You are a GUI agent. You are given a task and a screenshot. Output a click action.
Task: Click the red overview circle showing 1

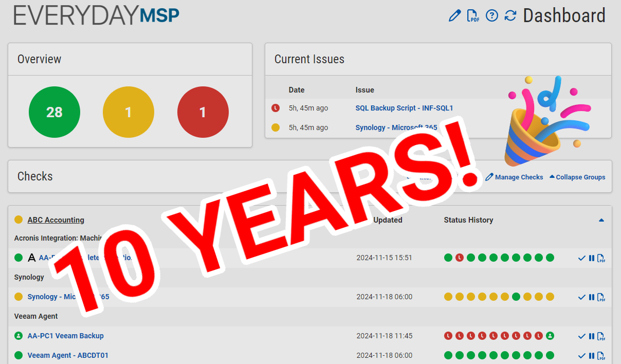tap(203, 112)
